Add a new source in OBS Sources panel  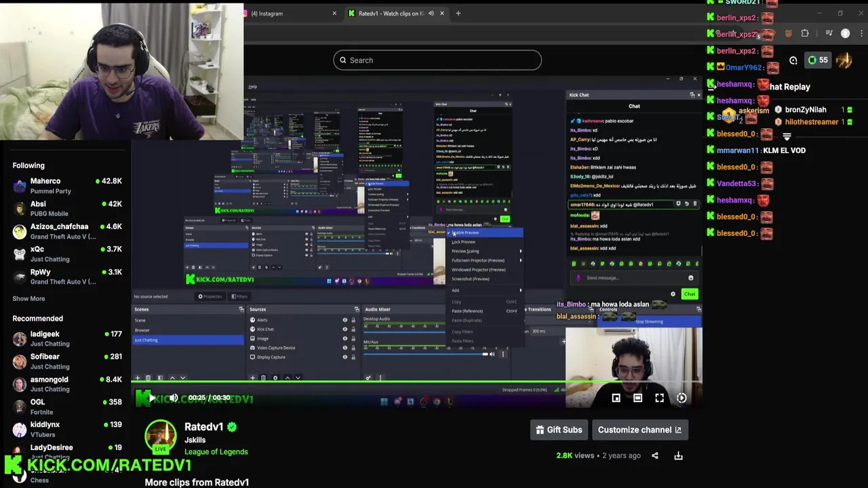click(253, 378)
